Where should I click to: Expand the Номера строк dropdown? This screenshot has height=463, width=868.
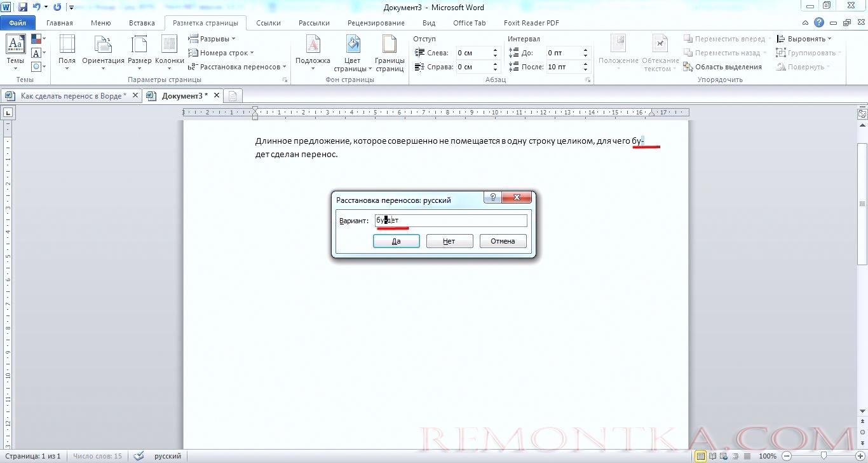[x=221, y=53]
